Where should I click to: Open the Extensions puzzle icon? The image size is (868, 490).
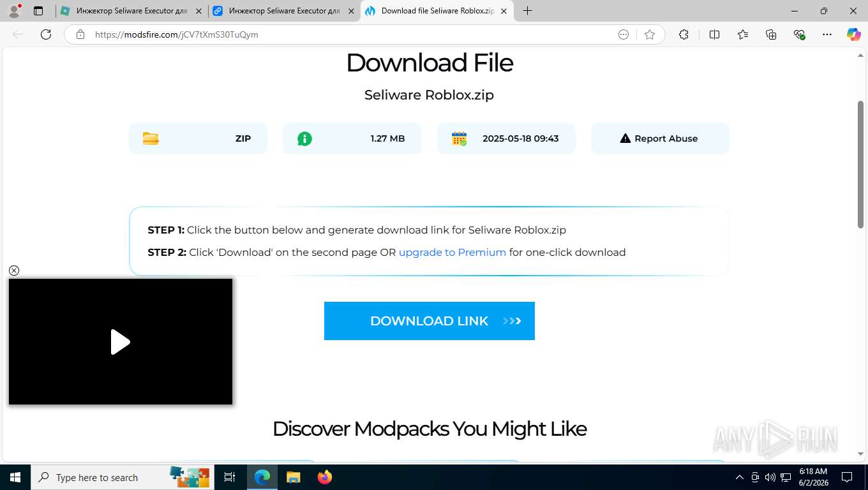[684, 34]
